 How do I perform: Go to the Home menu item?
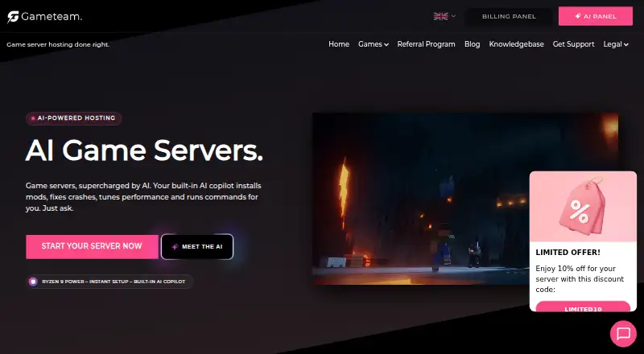pyautogui.click(x=339, y=44)
